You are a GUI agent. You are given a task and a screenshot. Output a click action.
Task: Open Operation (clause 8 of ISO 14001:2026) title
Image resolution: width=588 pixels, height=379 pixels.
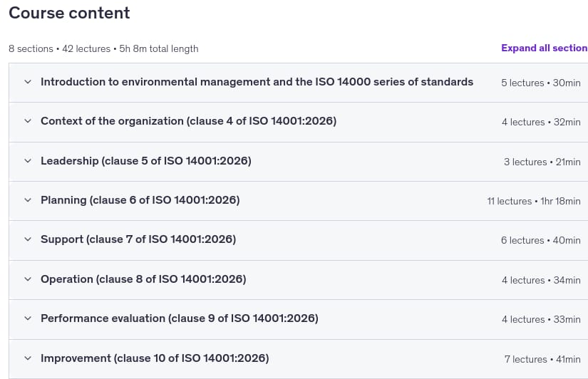tap(143, 279)
